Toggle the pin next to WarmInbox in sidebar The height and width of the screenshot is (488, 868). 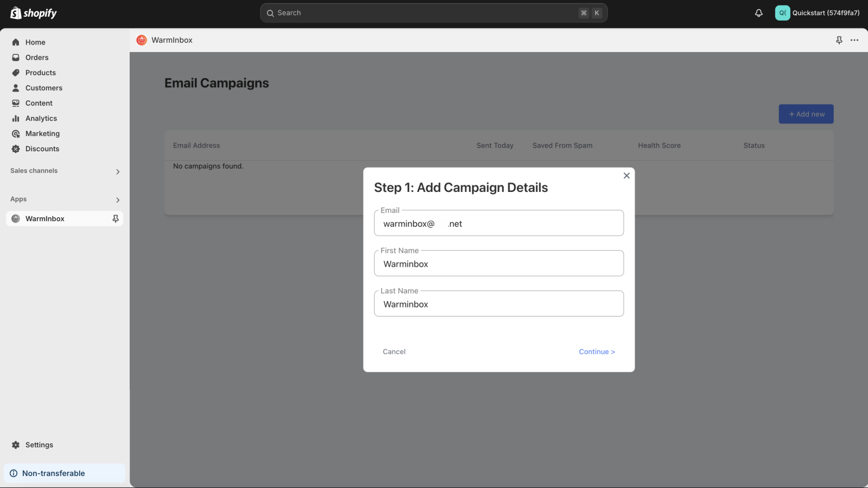click(x=115, y=219)
